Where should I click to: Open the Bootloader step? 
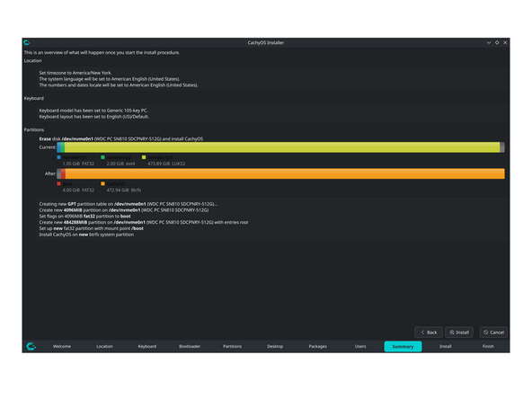(190, 346)
